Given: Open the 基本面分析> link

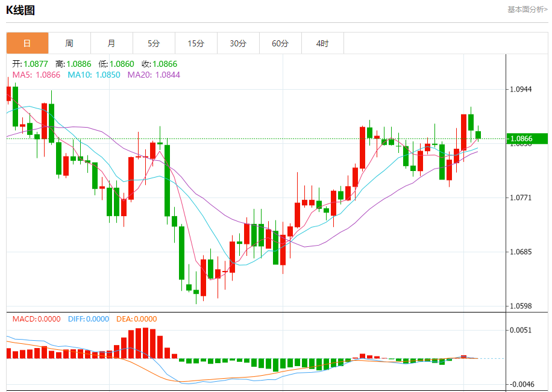Looking at the screenshot, I should click(527, 10).
